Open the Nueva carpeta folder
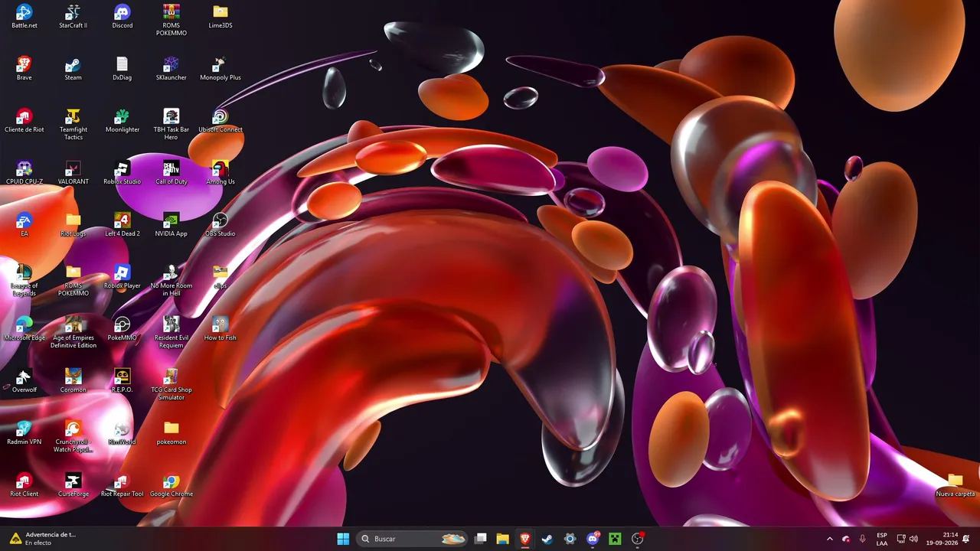This screenshot has height=551, width=980. (955, 484)
